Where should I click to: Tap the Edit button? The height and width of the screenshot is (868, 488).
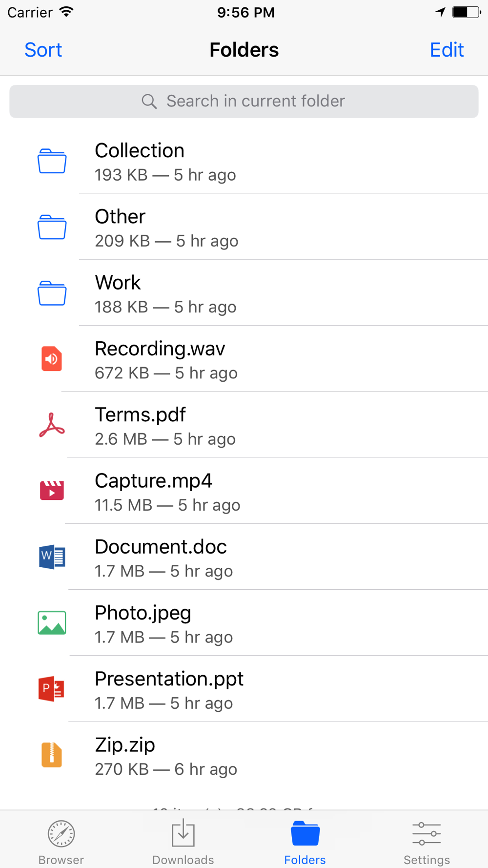(x=447, y=50)
